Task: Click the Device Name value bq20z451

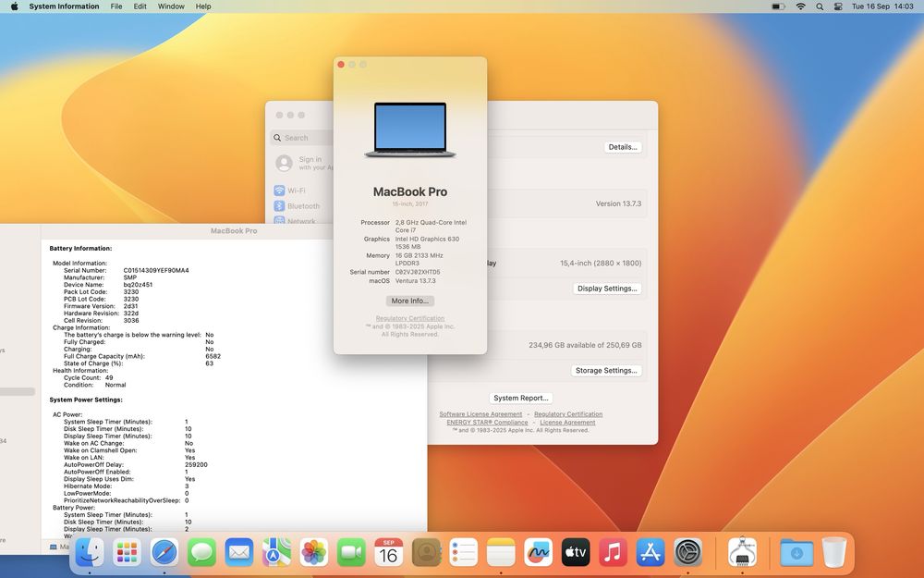Action: coord(138,284)
